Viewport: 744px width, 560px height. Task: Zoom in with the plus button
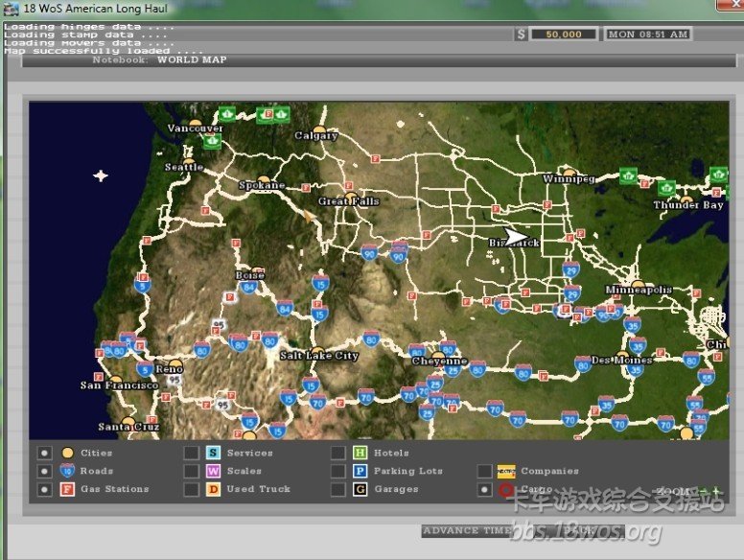714,491
